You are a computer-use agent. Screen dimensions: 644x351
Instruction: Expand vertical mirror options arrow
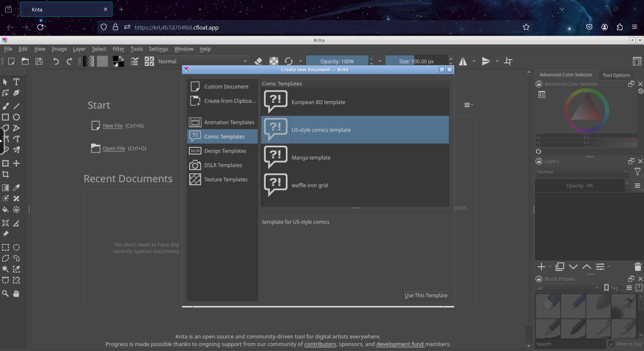tap(497, 61)
